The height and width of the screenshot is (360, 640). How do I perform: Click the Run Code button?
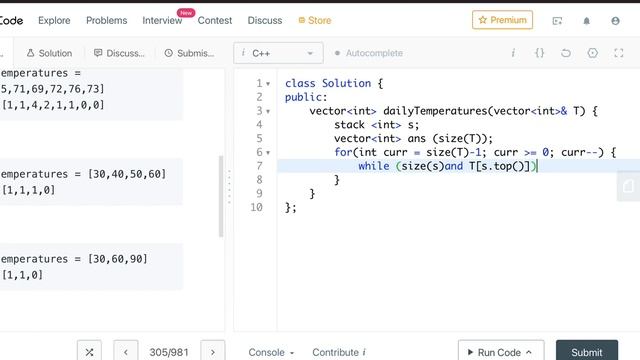(x=501, y=351)
